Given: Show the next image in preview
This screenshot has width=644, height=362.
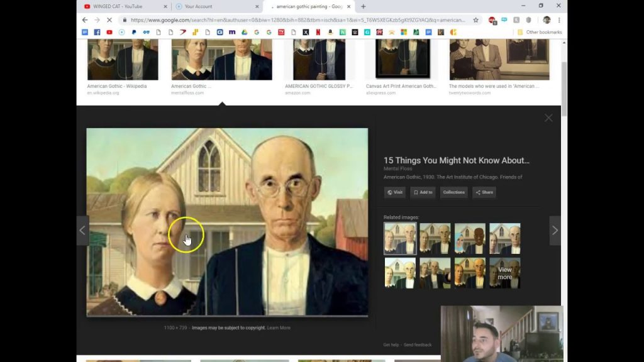Looking at the screenshot, I should click(555, 231).
